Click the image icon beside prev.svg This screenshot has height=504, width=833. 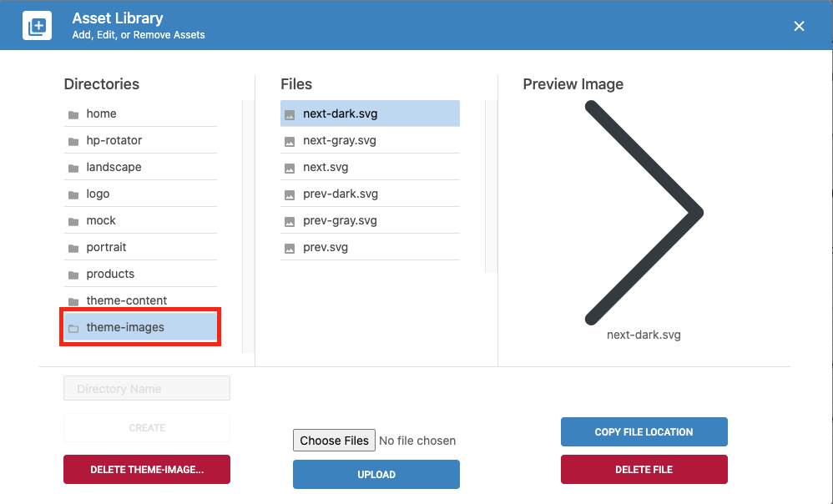(289, 247)
